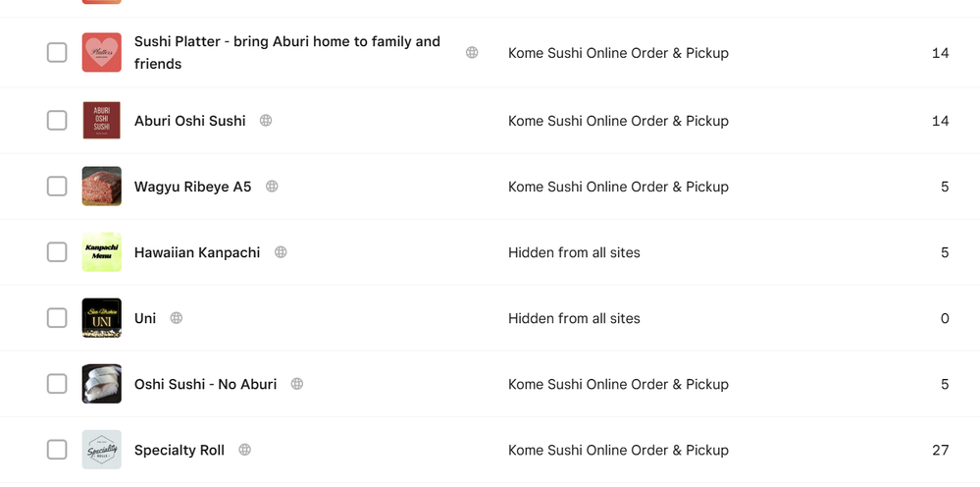Viewport: 980px width, 487px height.
Task: Open the Oshi Sushi - No Aburi category
Action: point(205,384)
